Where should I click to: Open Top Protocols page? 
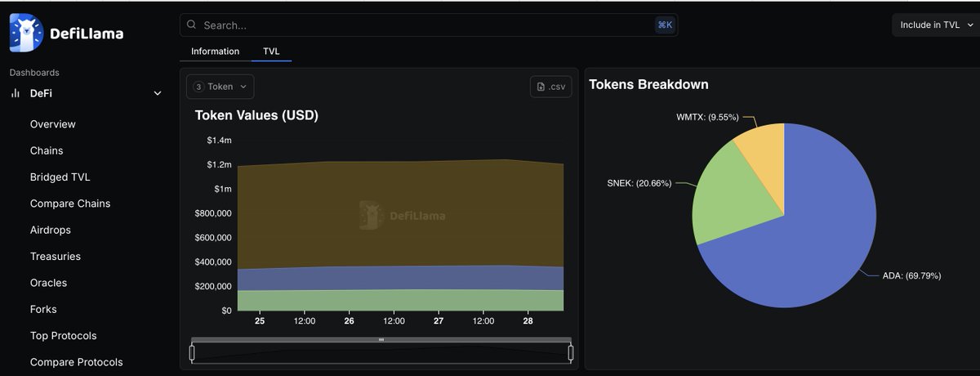[x=64, y=336]
